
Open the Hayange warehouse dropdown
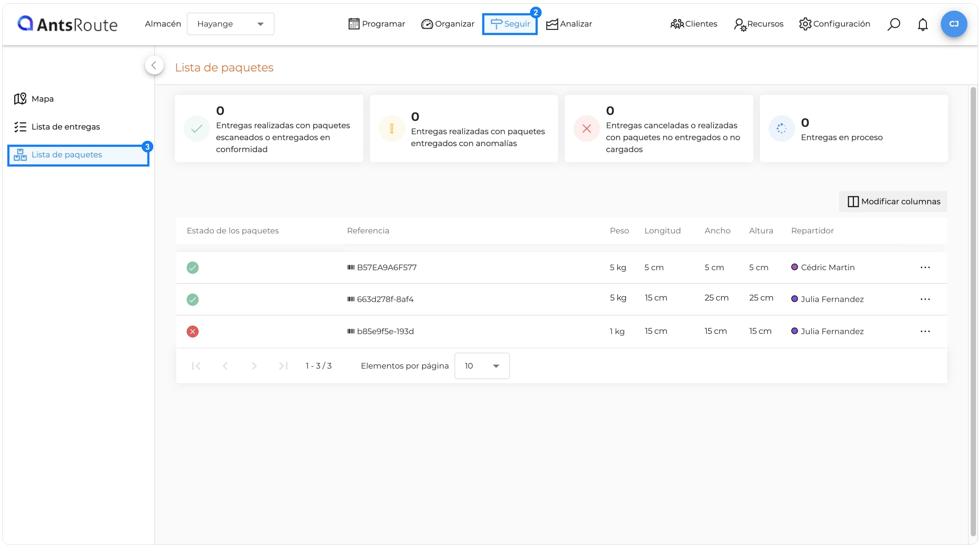(x=230, y=24)
